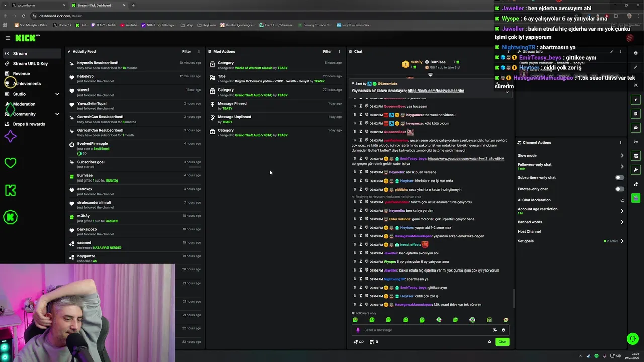Open the Mod Actions options menu (three dots)

(x=339, y=51)
